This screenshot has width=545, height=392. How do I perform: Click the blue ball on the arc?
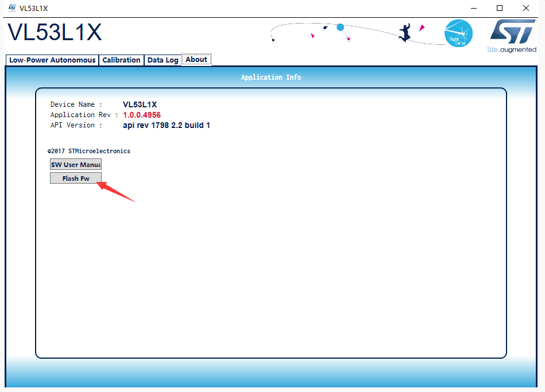coord(341,27)
